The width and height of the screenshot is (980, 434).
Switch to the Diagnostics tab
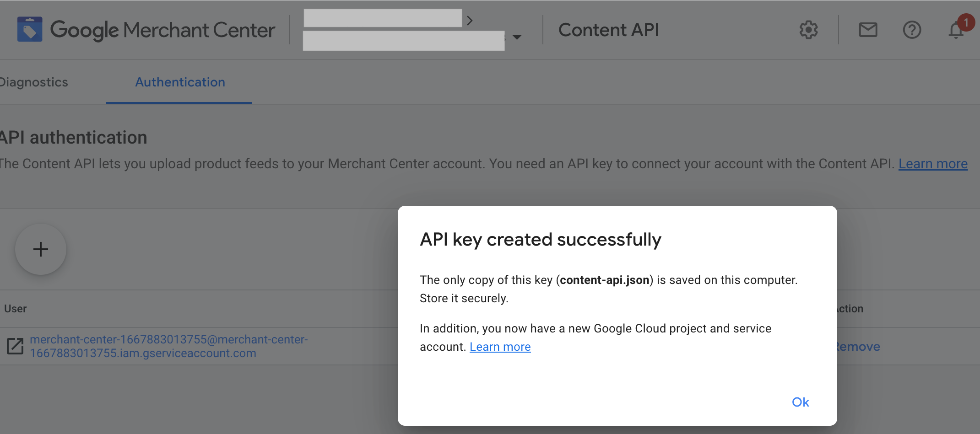(34, 82)
